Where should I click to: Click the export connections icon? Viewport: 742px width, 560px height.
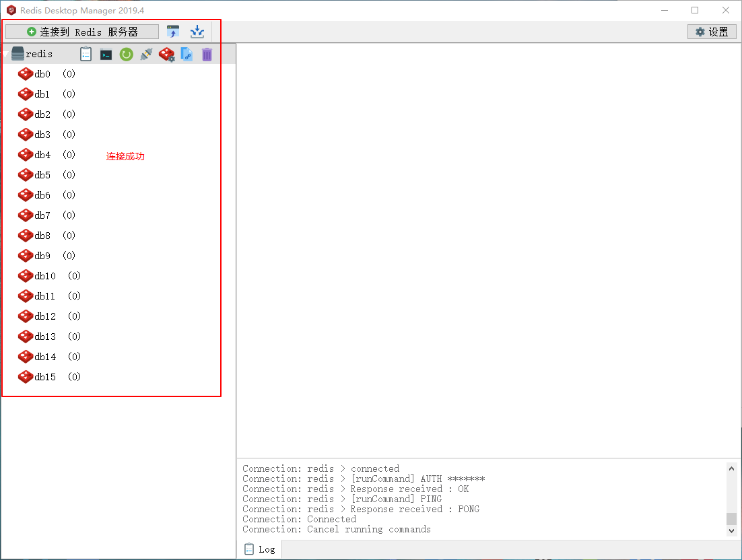pyautogui.click(x=197, y=32)
